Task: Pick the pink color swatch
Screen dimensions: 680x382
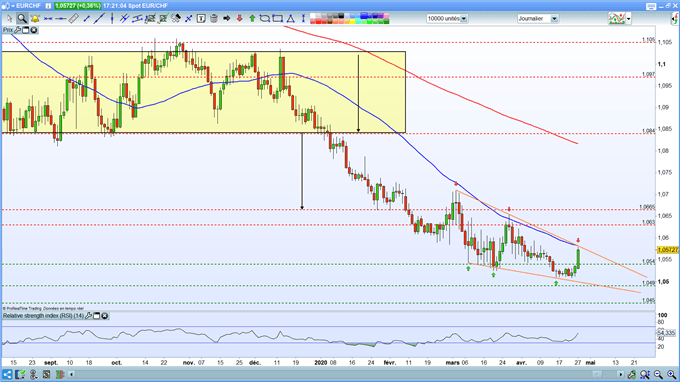Action: 386,16
